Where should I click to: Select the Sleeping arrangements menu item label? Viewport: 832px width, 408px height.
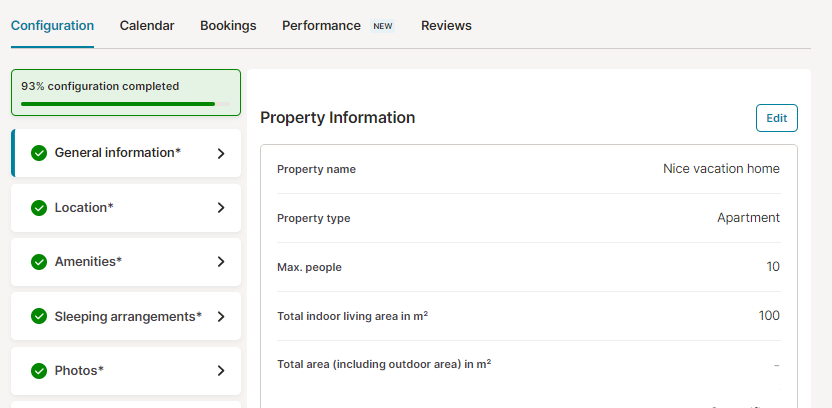click(x=128, y=317)
